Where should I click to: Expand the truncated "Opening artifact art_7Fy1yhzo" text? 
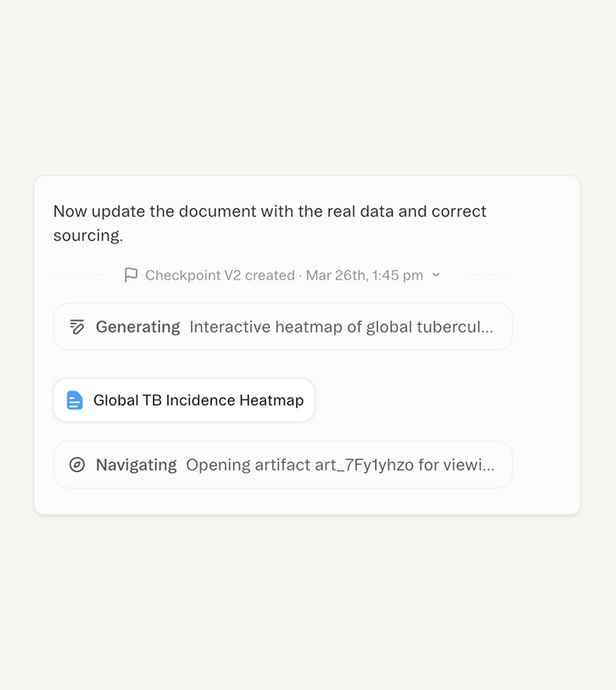pyautogui.click(x=340, y=465)
